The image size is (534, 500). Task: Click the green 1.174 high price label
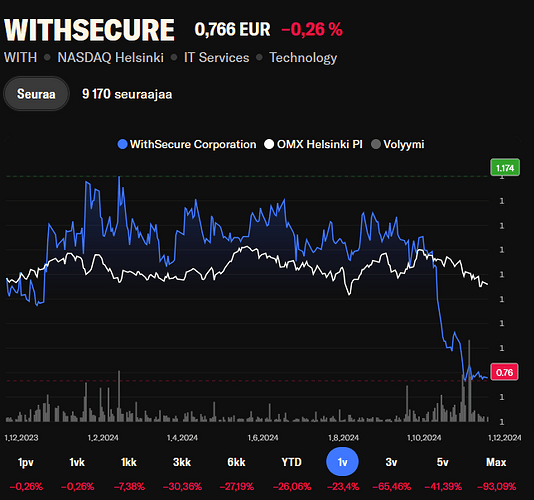click(505, 168)
